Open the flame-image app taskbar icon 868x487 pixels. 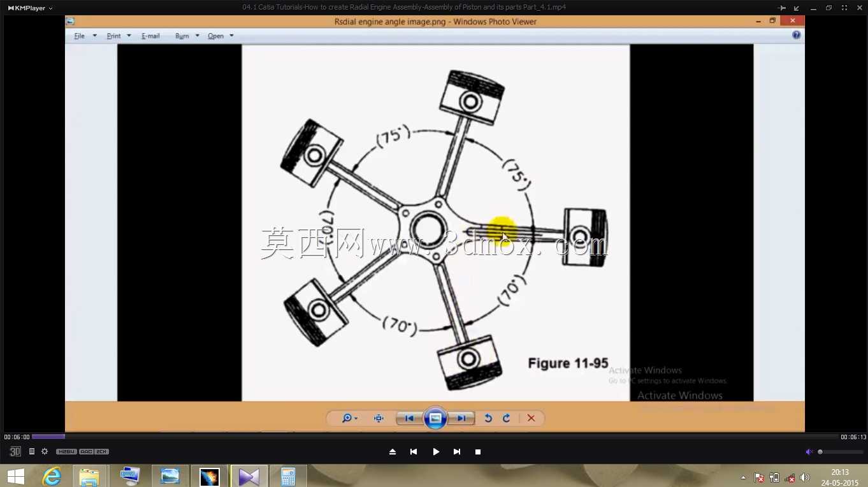click(209, 476)
